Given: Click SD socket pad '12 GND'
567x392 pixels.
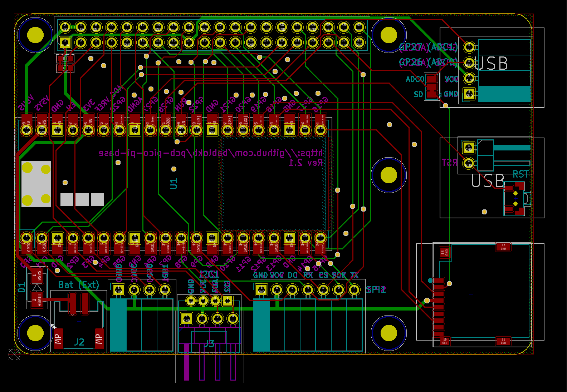Looking at the screenshot, I should (503, 247).
